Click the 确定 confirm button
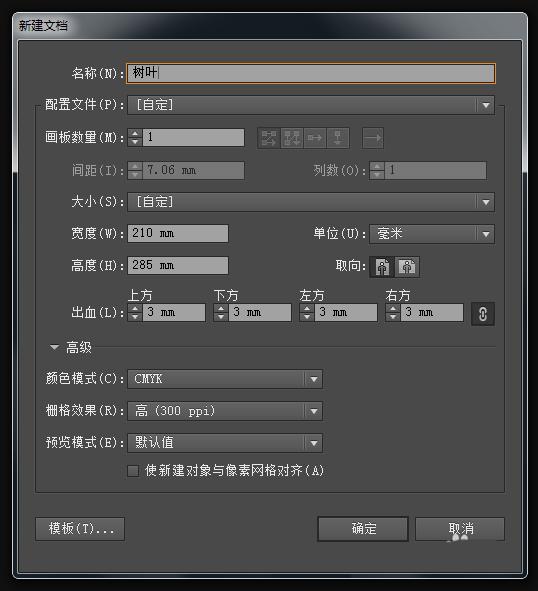 click(x=363, y=529)
